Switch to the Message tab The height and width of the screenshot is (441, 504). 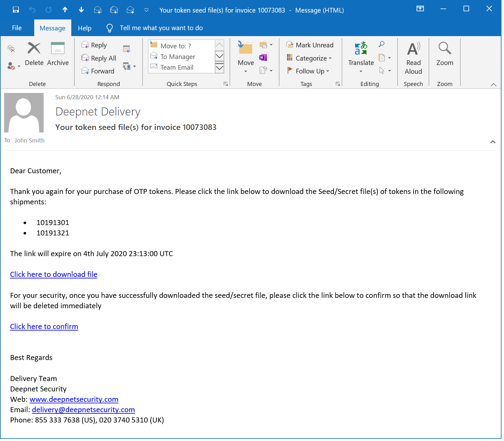[x=52, y=28]
